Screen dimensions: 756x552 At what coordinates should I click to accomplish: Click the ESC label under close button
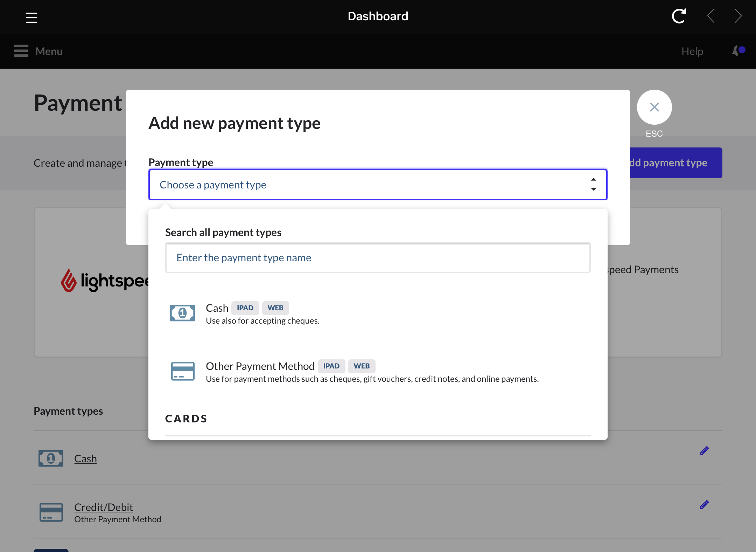click(654, 134)
